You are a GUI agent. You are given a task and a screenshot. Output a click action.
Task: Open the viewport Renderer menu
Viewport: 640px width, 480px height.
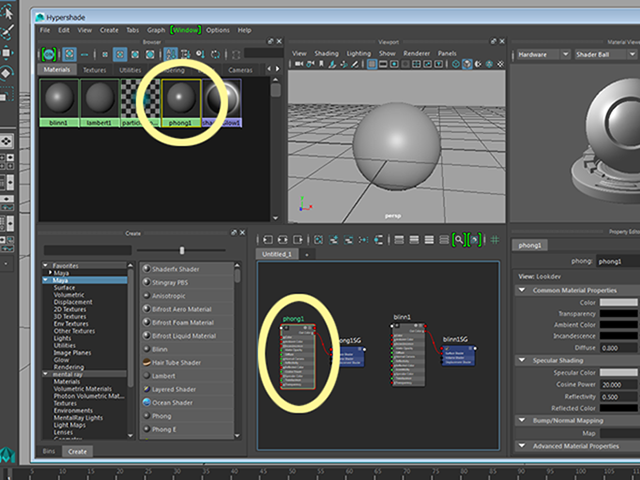click(416, 53)
